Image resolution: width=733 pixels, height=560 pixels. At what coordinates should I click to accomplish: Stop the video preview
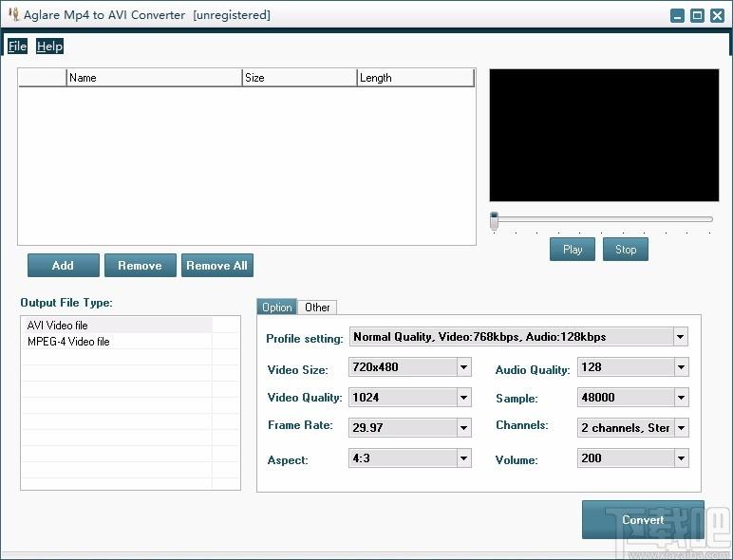click(x=626, y=249)
